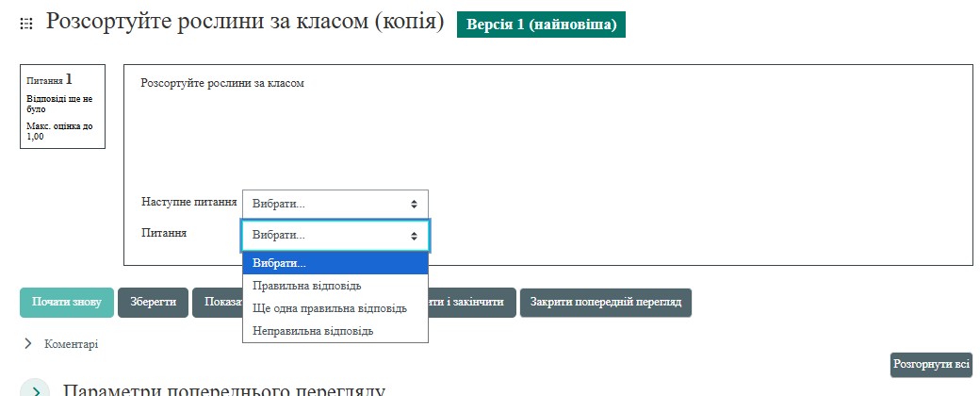This screenshot has width=980, height=396.
Task: Click Закрити попередній перегляд button
Action: tap(605, 303)
